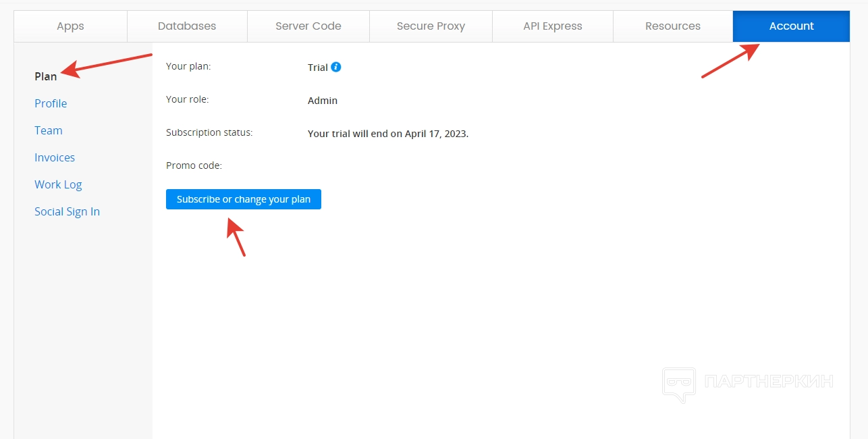Image resolution: width=868 pixels, height=439 pixels.
Task: Go to the Server Code tab
Action: [308, 26]
